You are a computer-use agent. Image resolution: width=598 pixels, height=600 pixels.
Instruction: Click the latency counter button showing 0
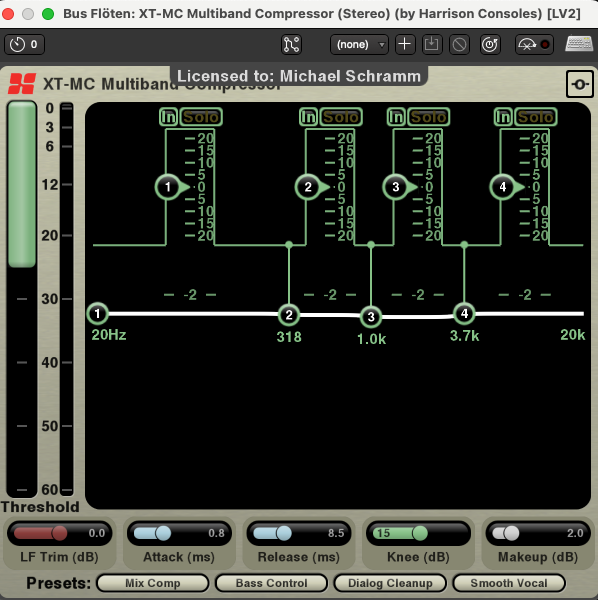click(24, 44)
